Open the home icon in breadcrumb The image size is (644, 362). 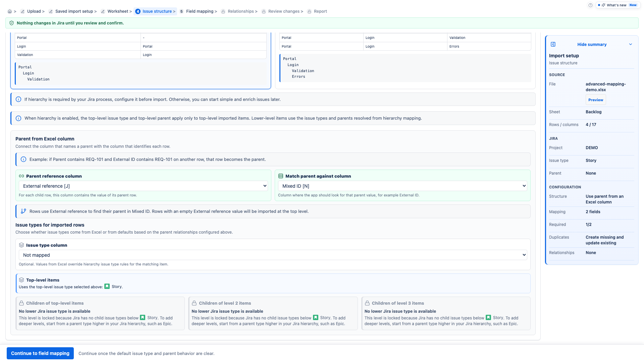coord(10,11)
